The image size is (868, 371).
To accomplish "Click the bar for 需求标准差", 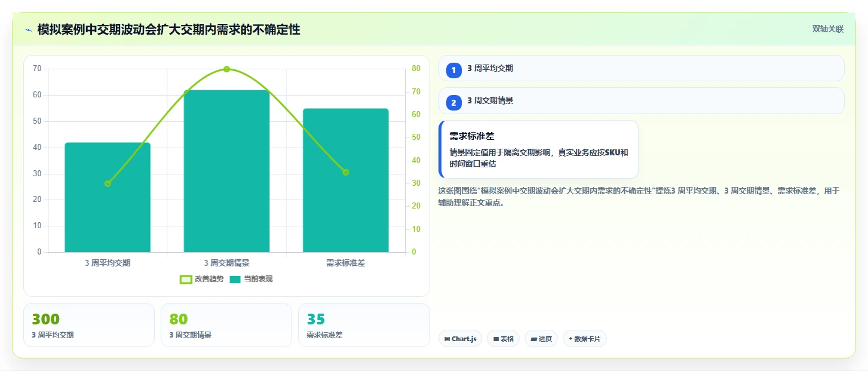I will click(346, 180).
